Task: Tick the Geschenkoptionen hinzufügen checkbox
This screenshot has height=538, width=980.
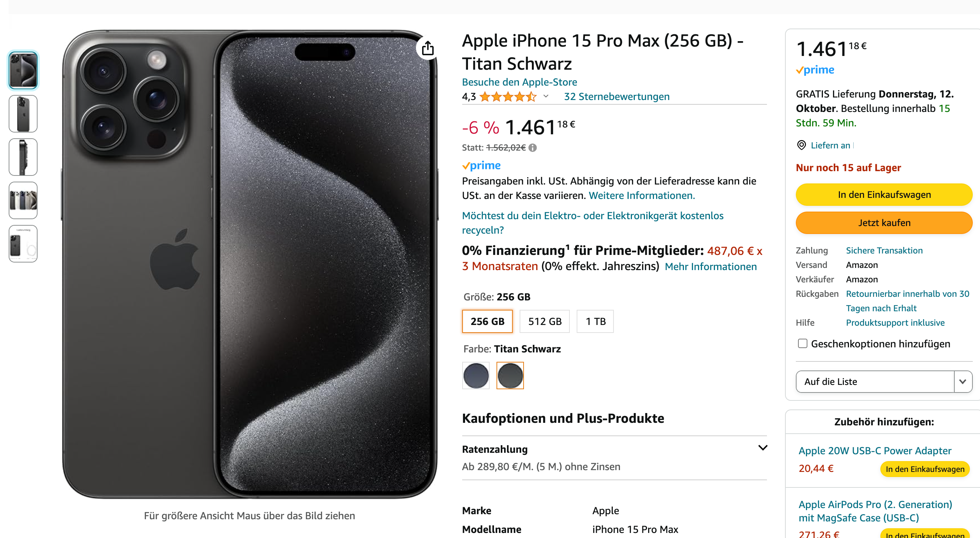Action: click(x=802, y=344)
